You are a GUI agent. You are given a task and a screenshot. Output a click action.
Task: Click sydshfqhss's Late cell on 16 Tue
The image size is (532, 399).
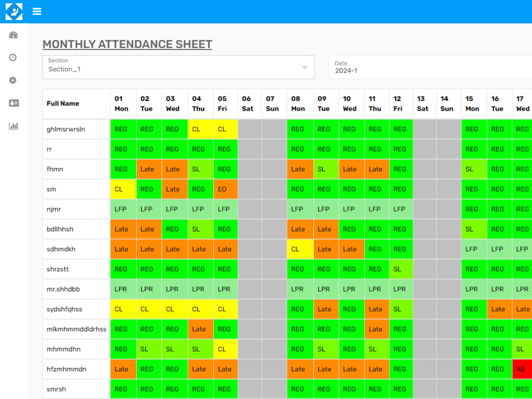[x=500, y=309]
